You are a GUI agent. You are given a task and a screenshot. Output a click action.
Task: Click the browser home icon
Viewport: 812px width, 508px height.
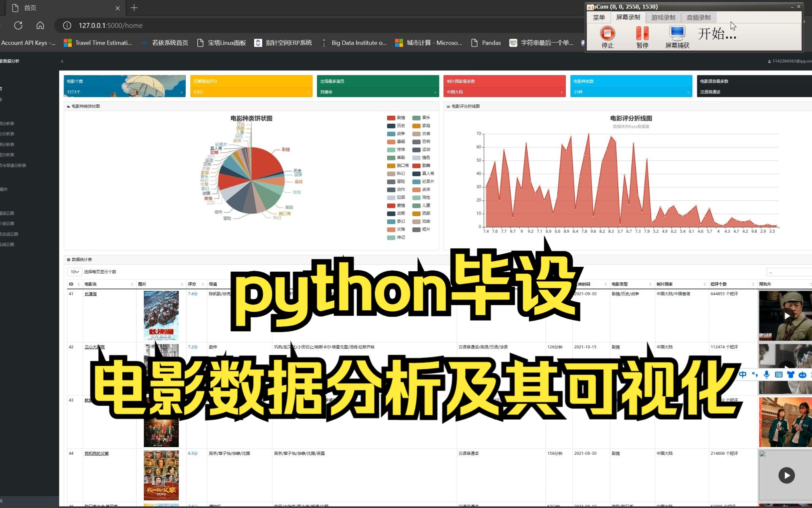pos(40,25)
